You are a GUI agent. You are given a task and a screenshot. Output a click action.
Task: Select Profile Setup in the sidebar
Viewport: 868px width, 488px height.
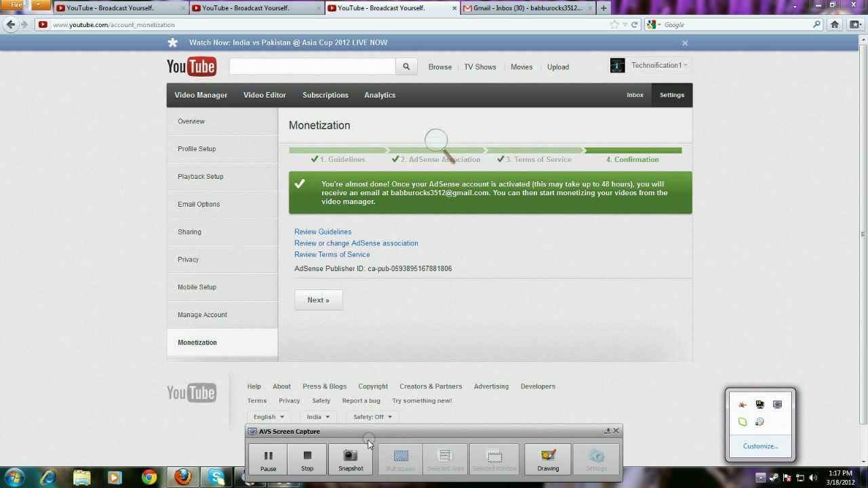[222, 149]
